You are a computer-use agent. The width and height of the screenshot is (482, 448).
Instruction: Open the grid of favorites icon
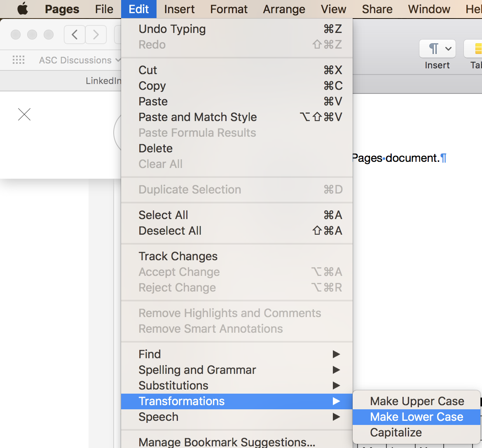point(19,60)
